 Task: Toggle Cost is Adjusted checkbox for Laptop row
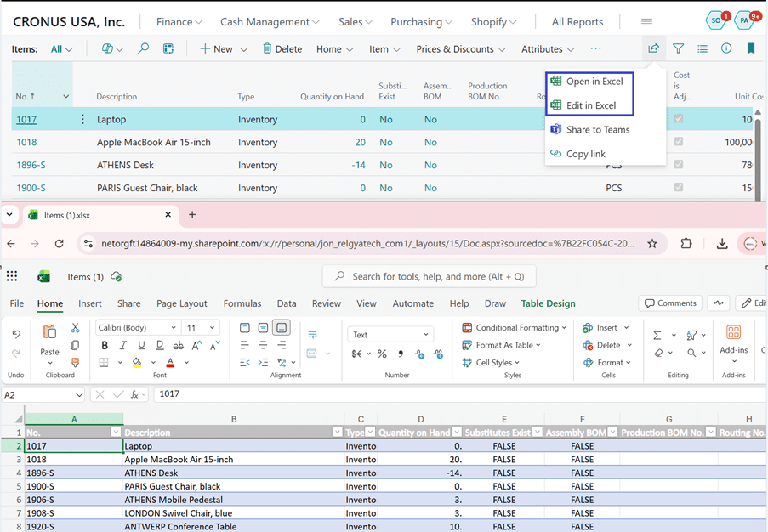click(678, 120)
